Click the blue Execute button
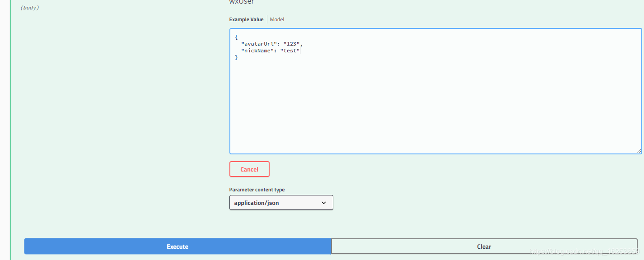 [177, 246]
